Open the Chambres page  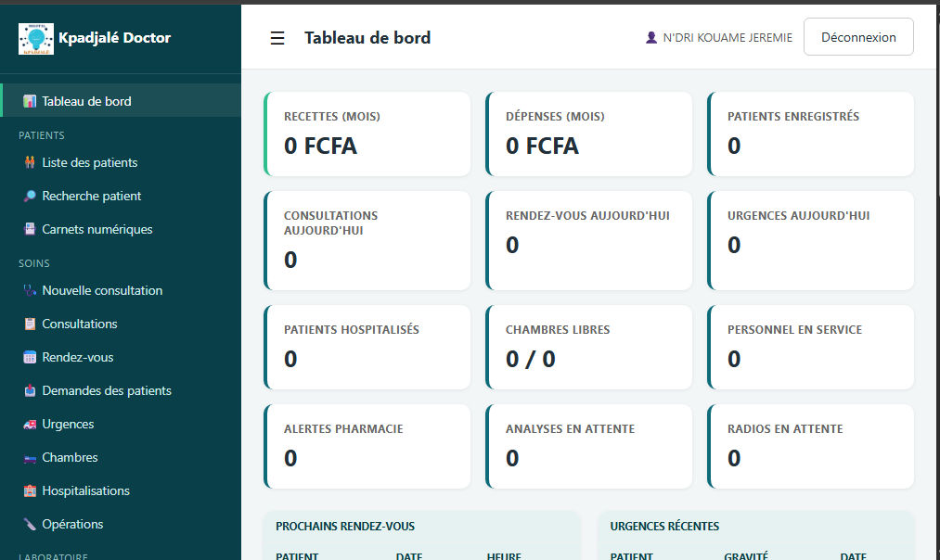121,458
